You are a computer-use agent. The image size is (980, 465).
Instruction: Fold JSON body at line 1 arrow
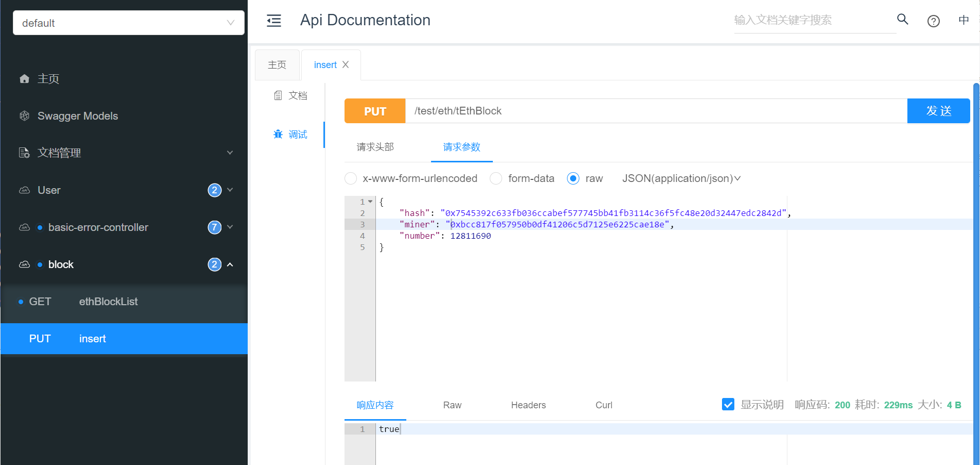pos(370,202)
